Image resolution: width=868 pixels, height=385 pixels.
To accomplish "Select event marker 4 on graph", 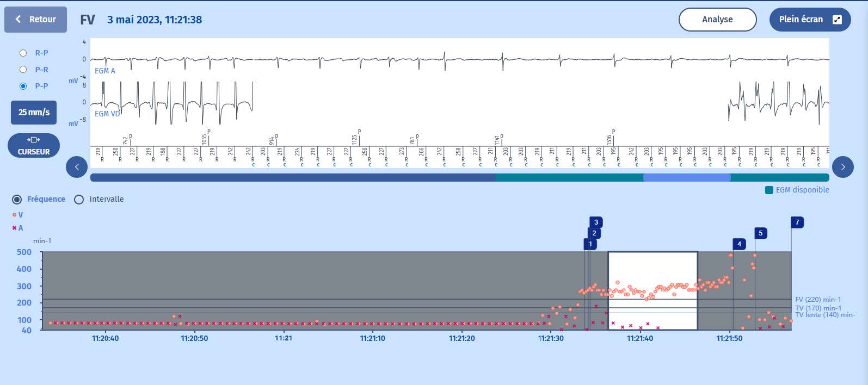I will point(739,244).
